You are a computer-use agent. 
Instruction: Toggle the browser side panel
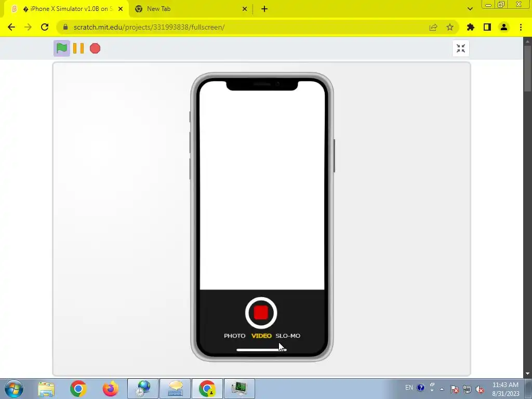[487, 27]
